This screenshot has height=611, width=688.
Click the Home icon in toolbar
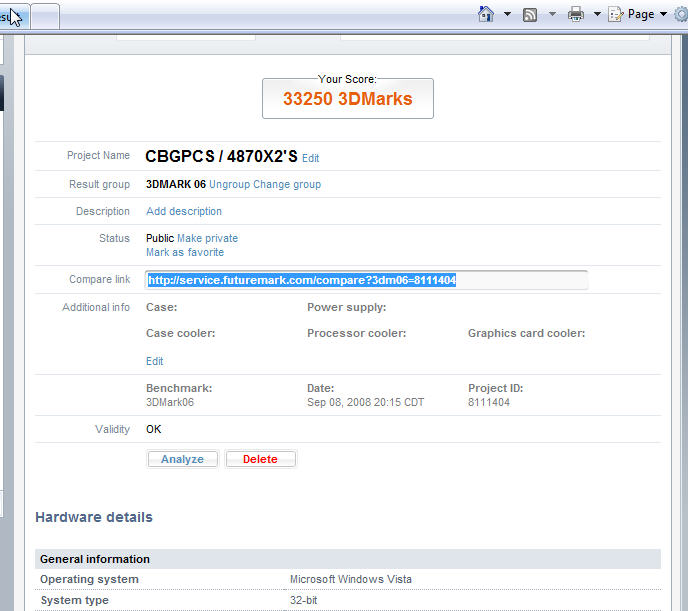[x=486, y=14]
